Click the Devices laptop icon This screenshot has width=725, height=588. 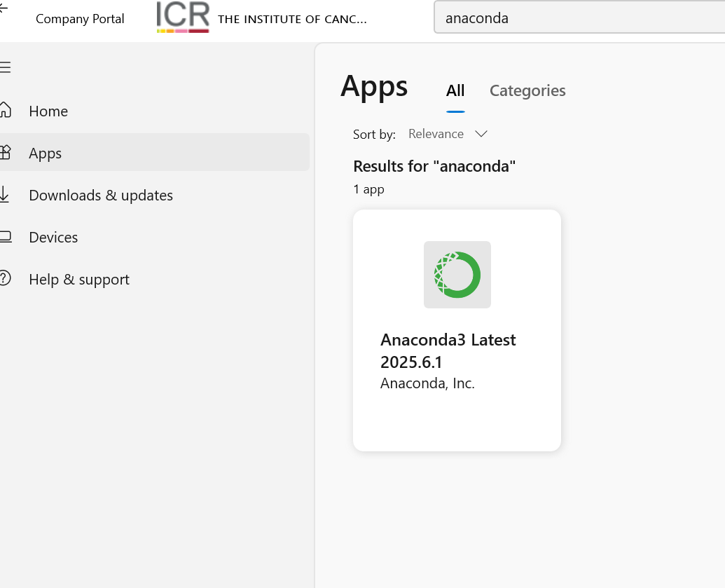point(6,236)
